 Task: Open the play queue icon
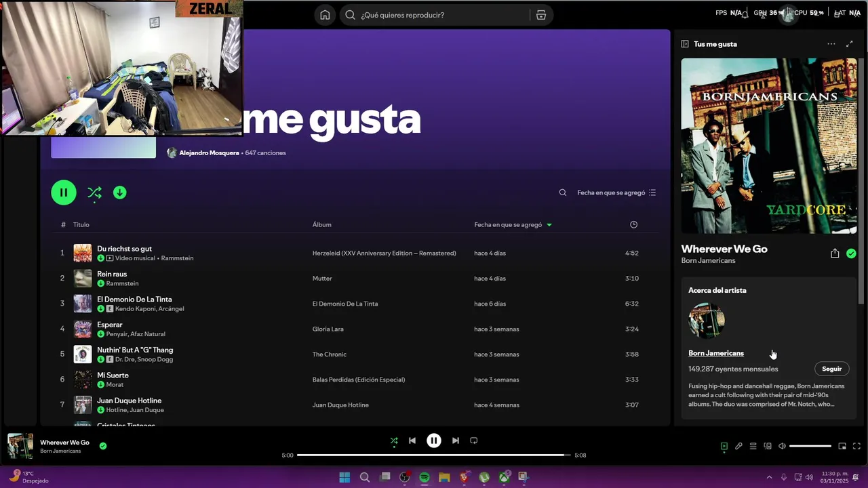pos(753,446)
